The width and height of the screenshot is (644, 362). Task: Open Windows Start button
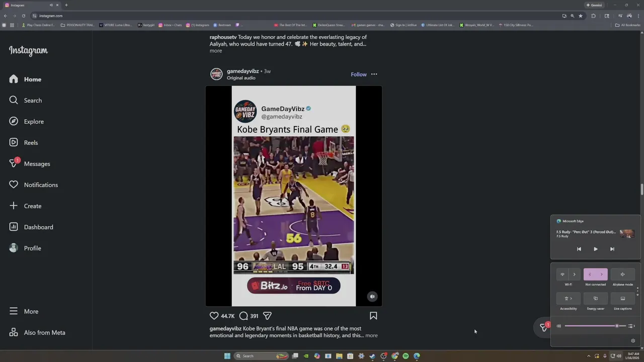[x=227, y=356]
